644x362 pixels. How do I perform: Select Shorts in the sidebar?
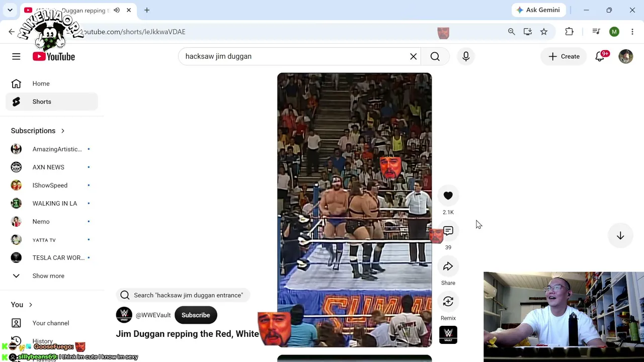pos(52,102)
